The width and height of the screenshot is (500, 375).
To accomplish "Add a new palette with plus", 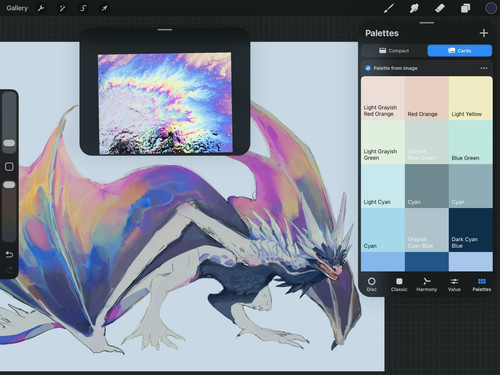I will click(x=484, y=33).
